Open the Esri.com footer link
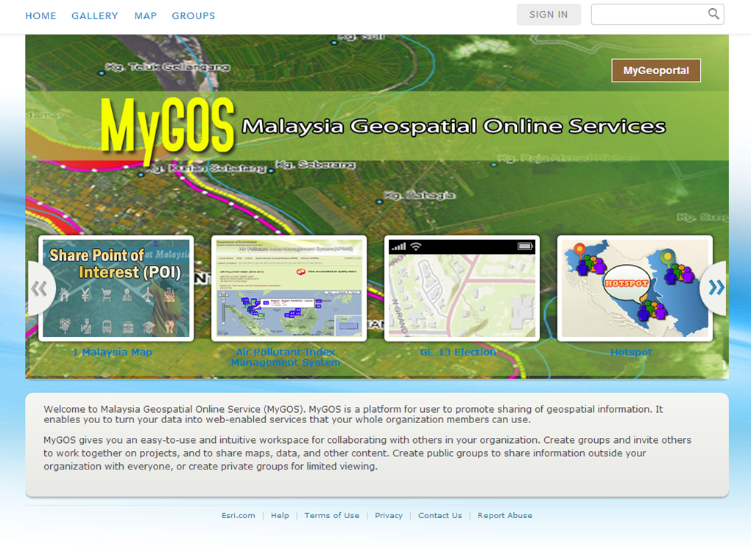Screen dimensions: 751x560 239,516
